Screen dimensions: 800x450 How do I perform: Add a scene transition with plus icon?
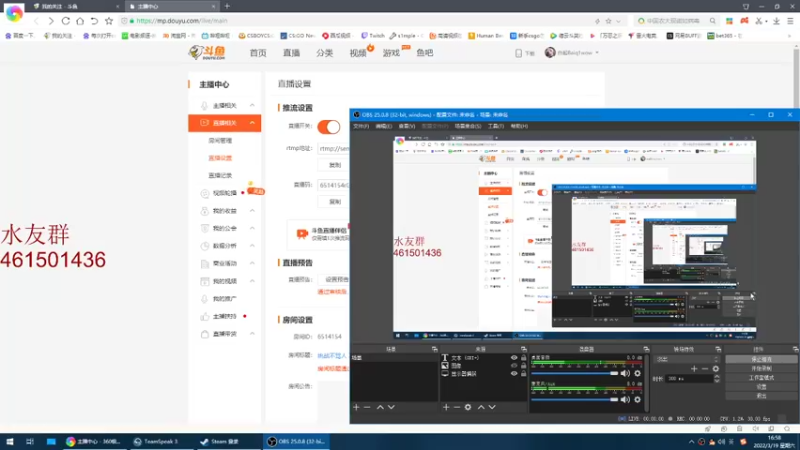click(694, 368)
